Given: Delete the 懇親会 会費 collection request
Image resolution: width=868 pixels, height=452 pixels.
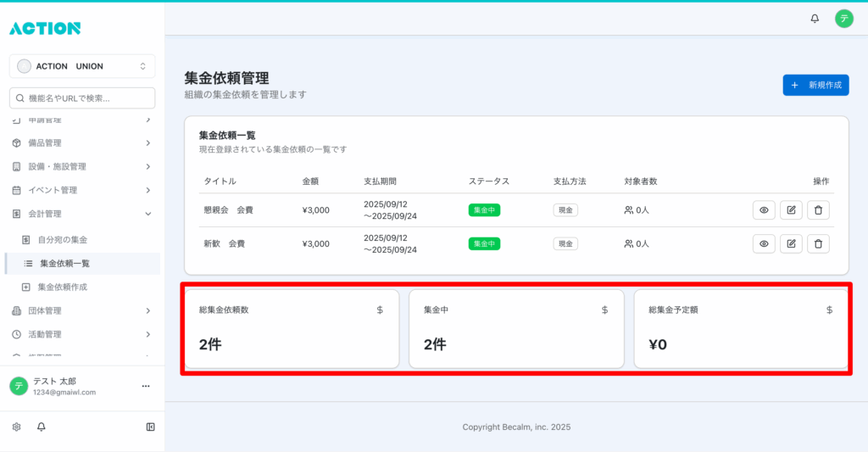Looking at the screenshot, I should pyautogui.click(x=818, y=209).
